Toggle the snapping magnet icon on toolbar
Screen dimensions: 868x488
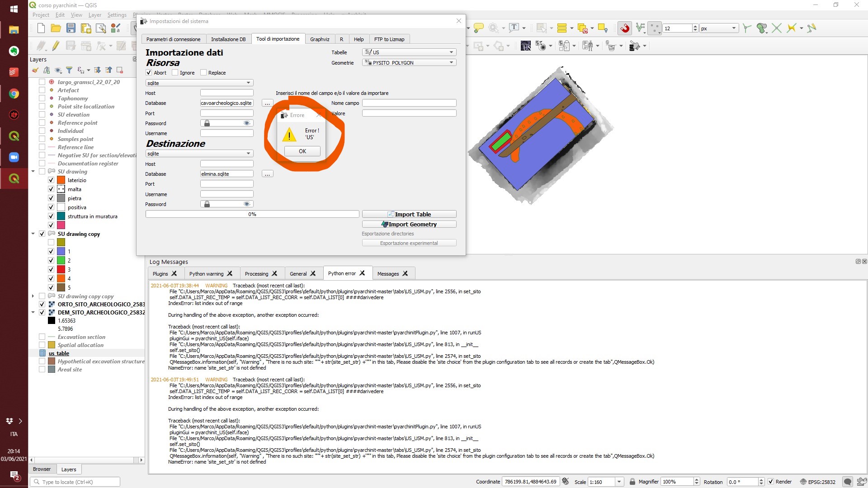point(624,28)
